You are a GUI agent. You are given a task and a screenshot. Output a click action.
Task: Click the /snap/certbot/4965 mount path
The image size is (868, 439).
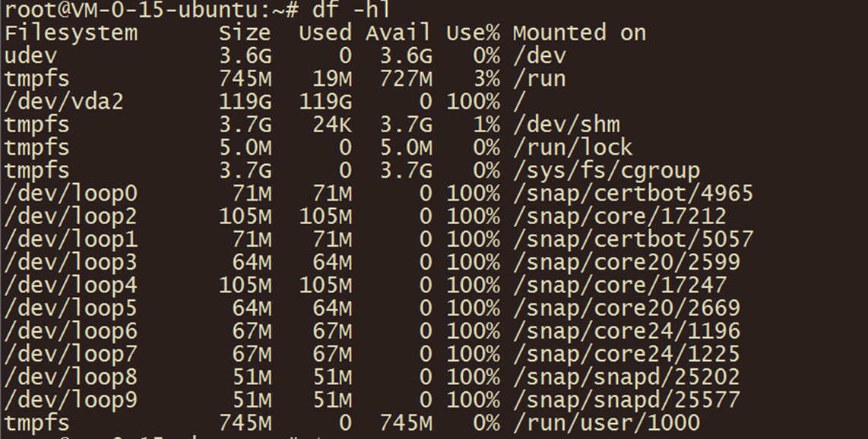coord(632,194)
